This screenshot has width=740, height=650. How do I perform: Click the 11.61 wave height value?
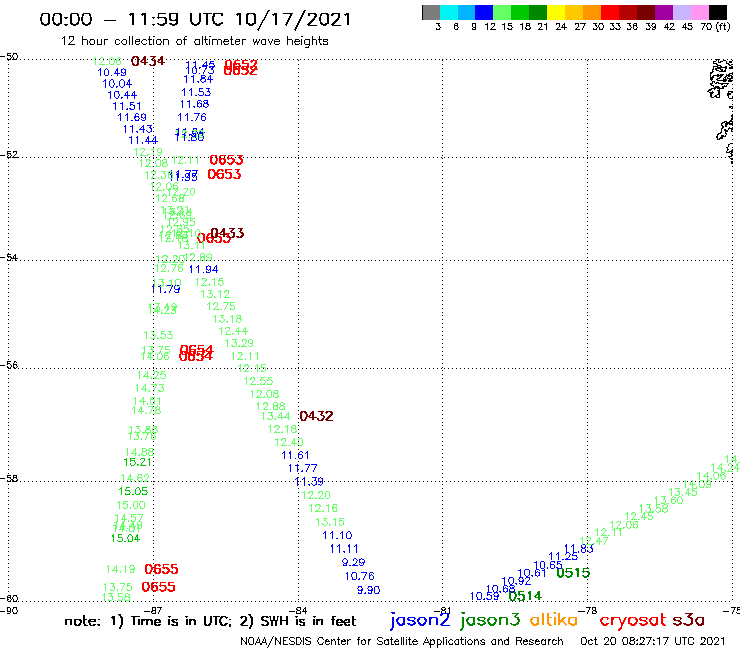295,456
